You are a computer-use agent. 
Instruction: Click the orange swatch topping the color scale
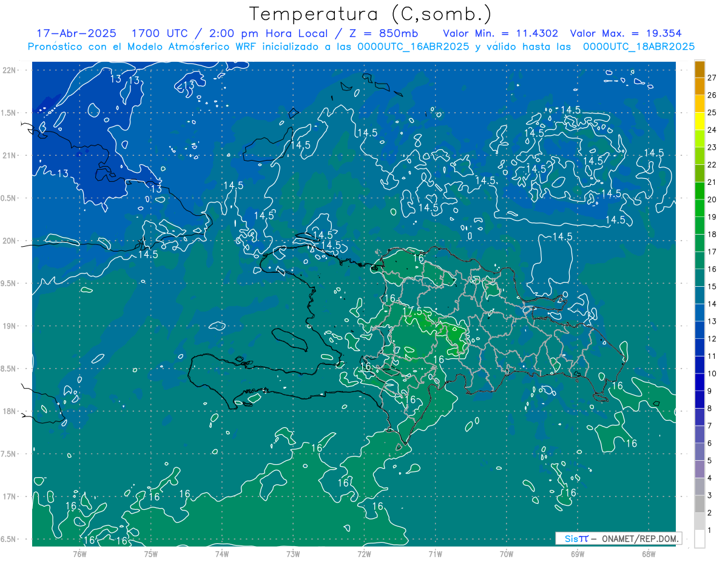(699, 69)
